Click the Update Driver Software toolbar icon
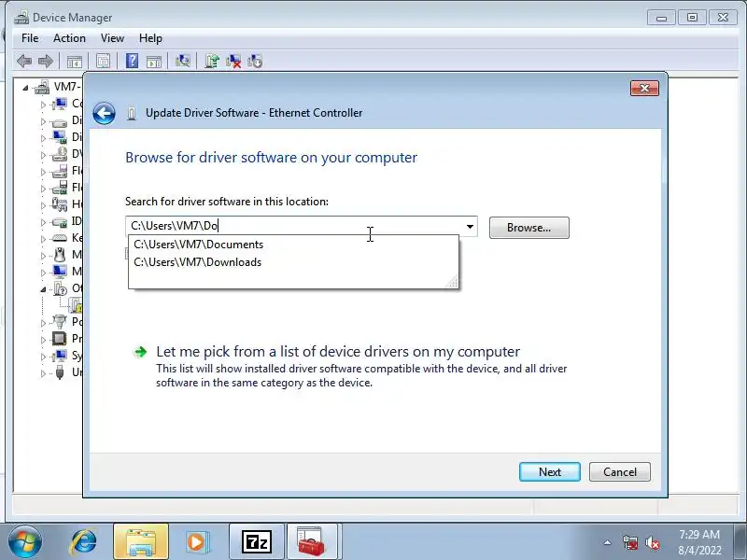 coord(212,61)
